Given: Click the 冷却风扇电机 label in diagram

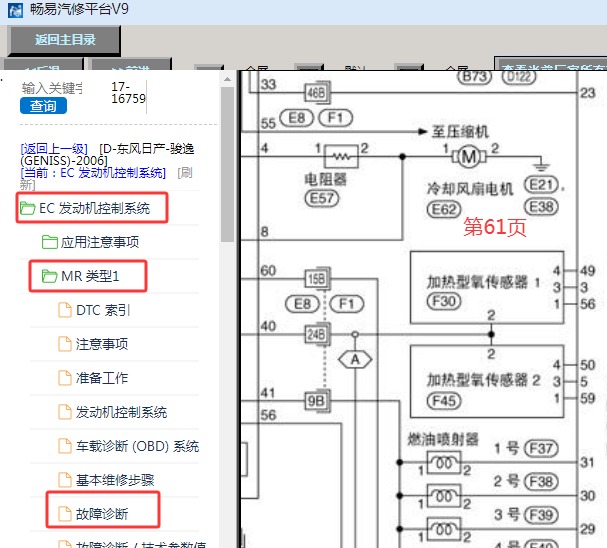Looking at the screenshot, I should pos(470,189).
